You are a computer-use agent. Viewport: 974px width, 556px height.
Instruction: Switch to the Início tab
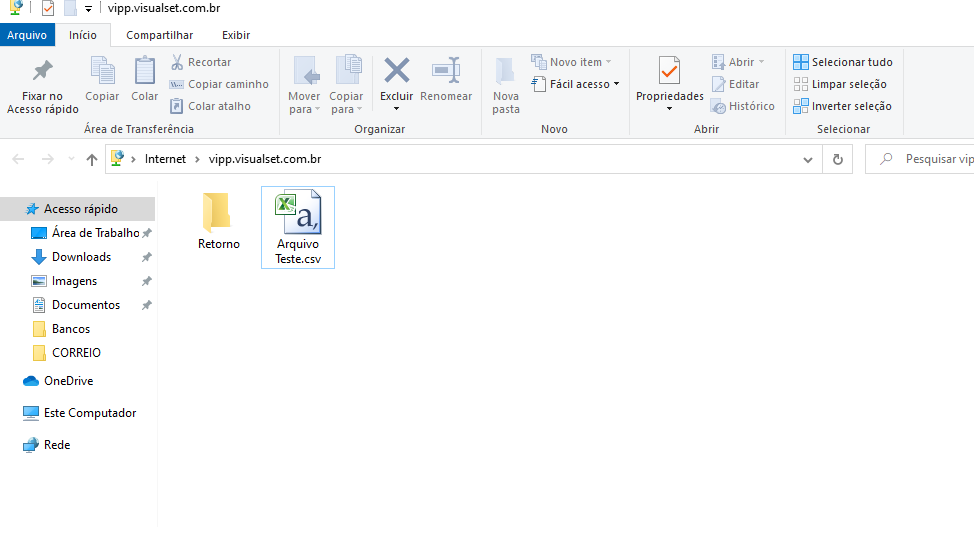(x=83, y=35)
